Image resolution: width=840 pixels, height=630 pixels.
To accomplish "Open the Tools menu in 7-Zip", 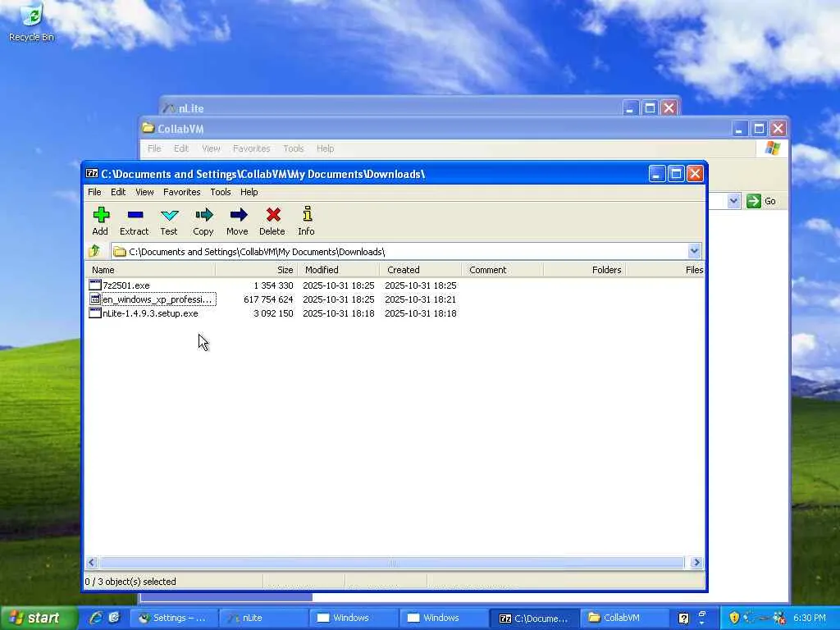I will 220,192.
